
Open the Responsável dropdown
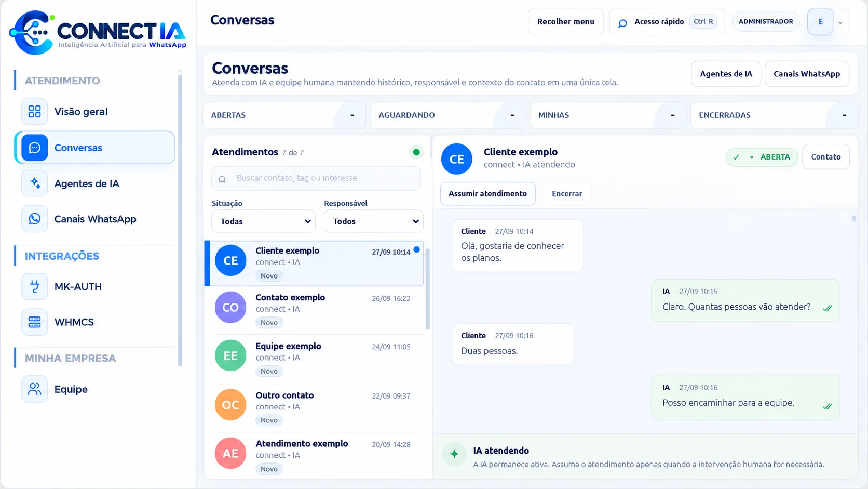pyautogui.click(x=374, y=221)
